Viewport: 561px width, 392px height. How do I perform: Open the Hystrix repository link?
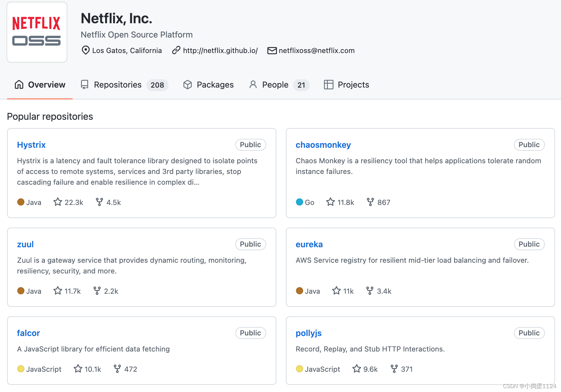click(x=31, y=145)
